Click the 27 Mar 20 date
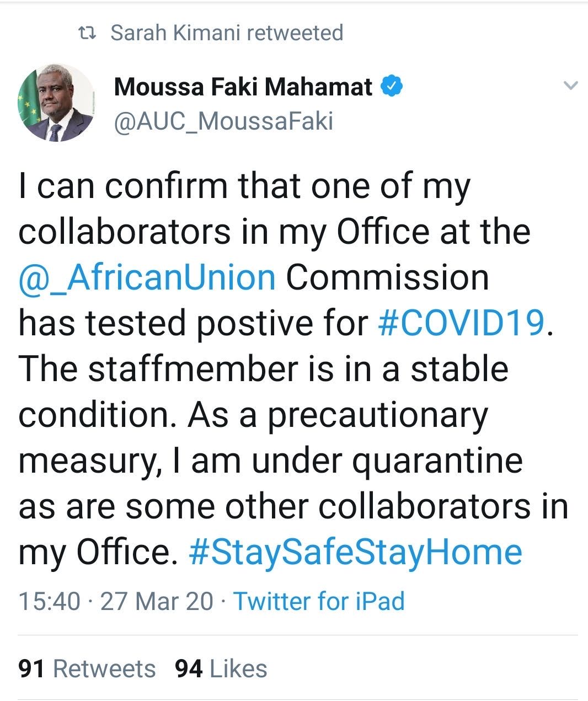The height and width of the screenshot is (701, 588). point(157,601)
